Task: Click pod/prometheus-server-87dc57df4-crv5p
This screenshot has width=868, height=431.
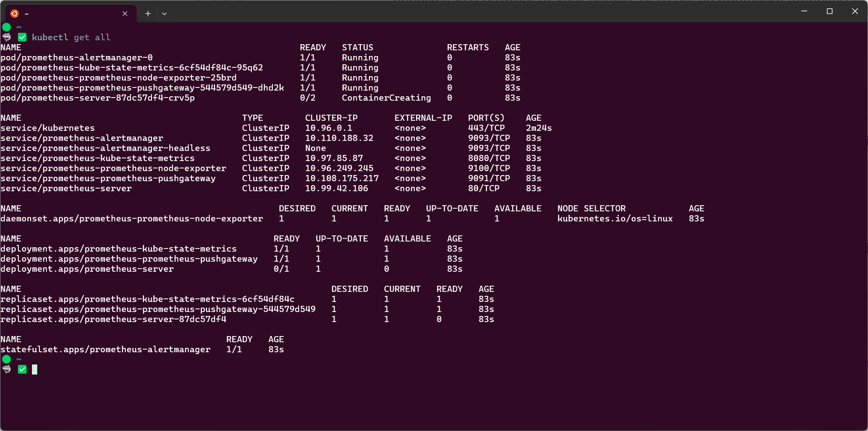Action: pos(98,98)
